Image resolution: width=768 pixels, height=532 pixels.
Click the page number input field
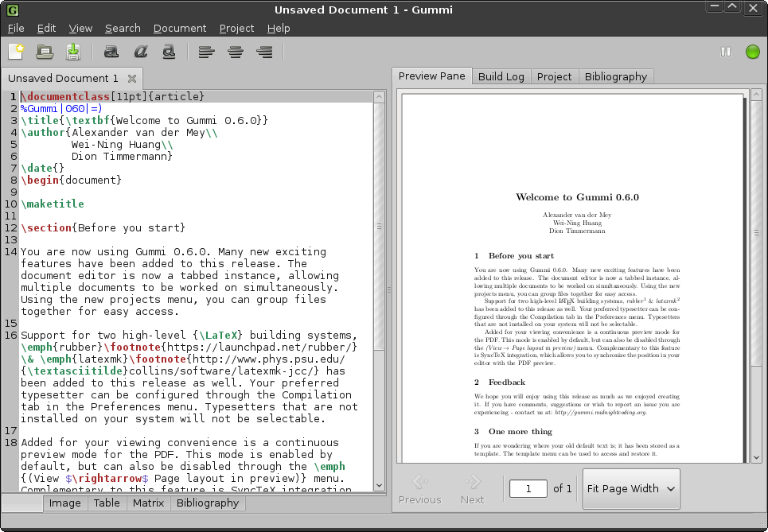pyautogui.click(x=528, y=488)
